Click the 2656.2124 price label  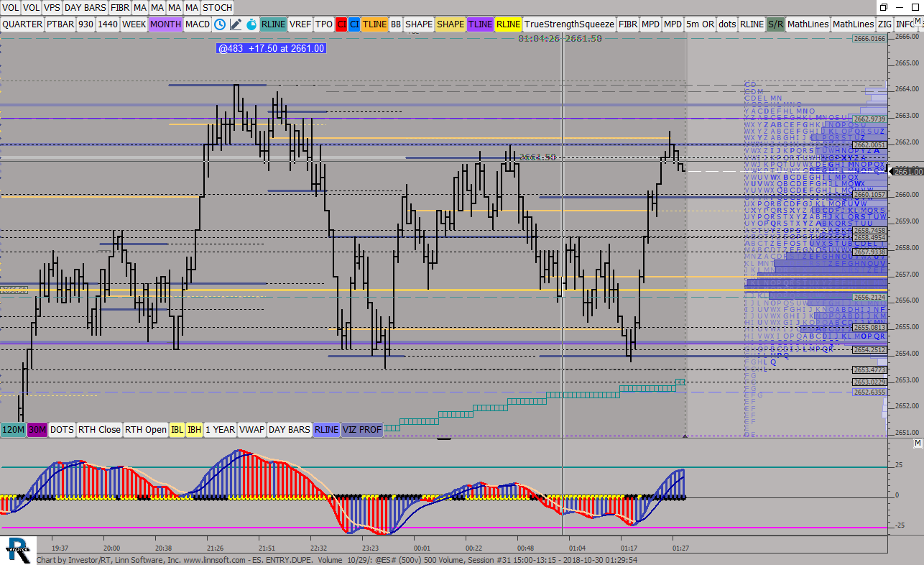tap(870, 297)
